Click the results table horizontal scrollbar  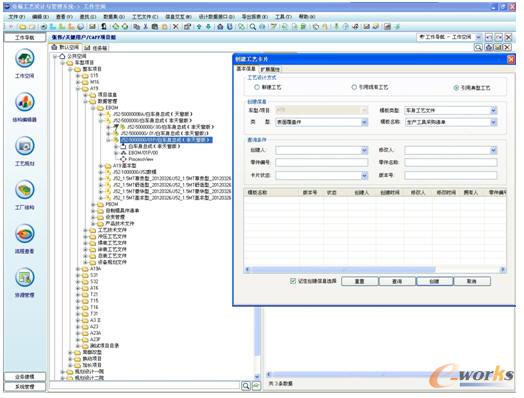pyautogui.click(x=343, y=269)
